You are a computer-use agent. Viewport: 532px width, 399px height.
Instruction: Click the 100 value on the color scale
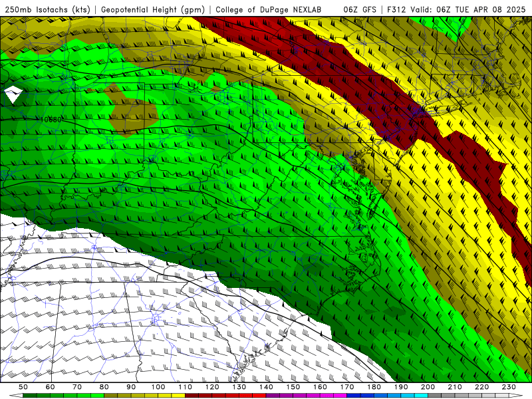[158, 387]
